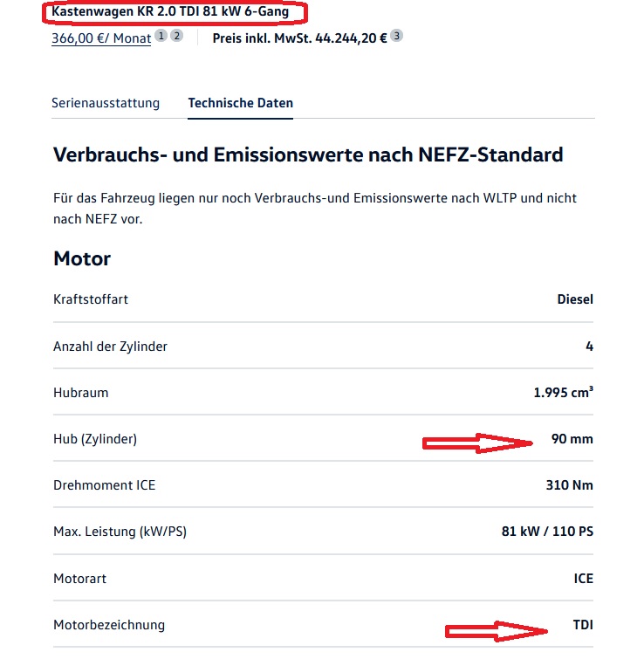Switch to the Serienausstattung tab
The width and height of the screenshot is (644, 659).
point(106,103)
